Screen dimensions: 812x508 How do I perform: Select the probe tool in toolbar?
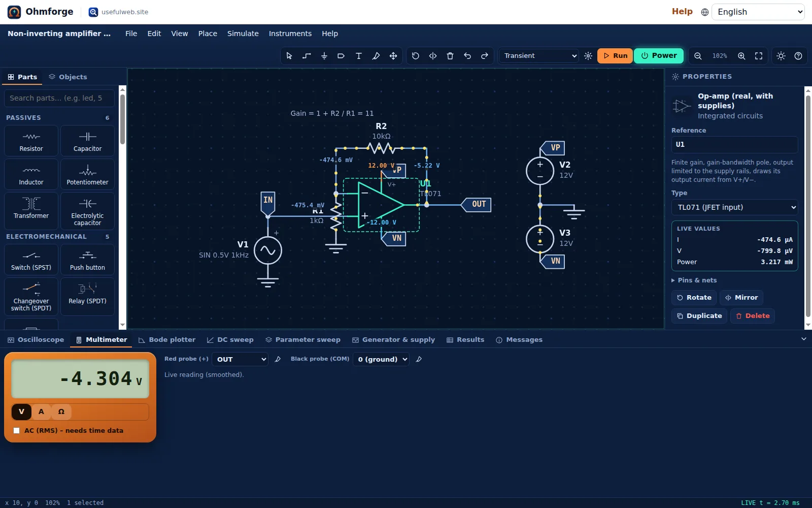coord(376,56)
